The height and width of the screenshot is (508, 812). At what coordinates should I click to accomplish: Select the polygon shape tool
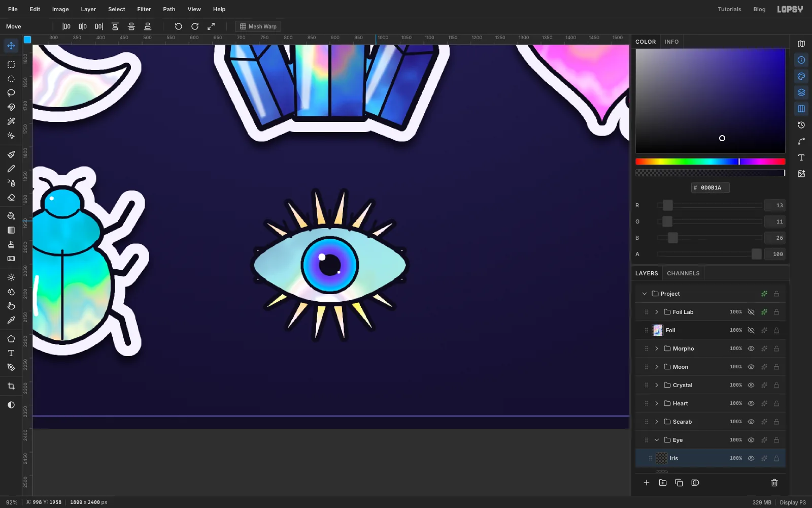tap(11, 339)
